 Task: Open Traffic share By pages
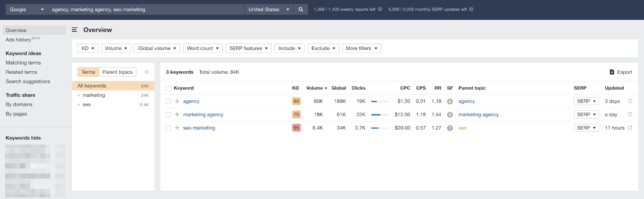tap(16, 114)
